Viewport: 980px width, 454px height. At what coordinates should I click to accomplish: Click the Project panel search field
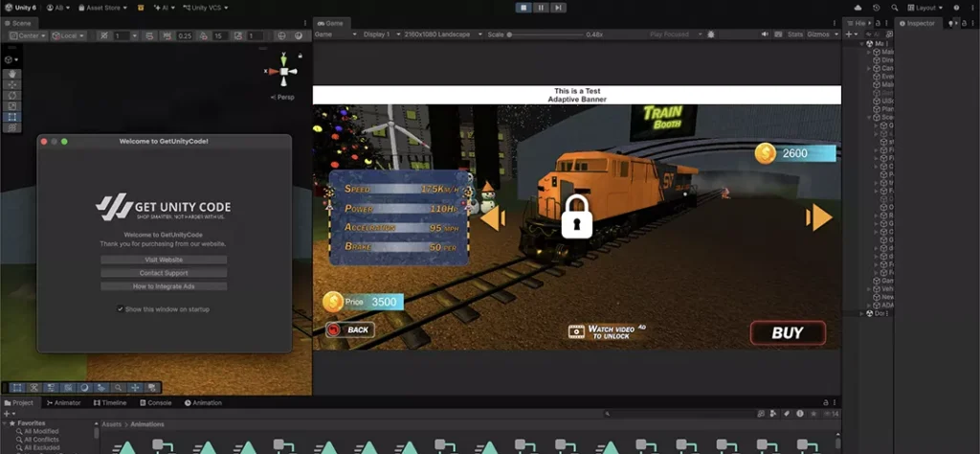click(679, 414)
